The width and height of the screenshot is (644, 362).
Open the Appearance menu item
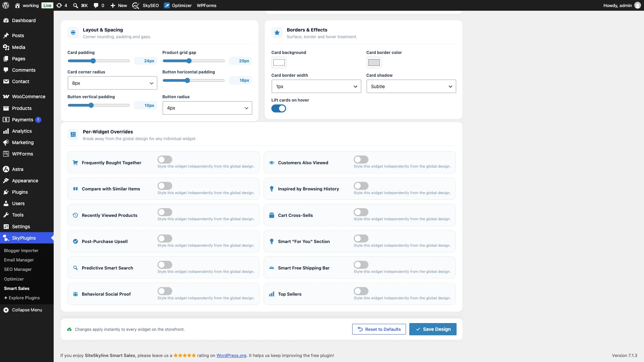pos(27,181)
